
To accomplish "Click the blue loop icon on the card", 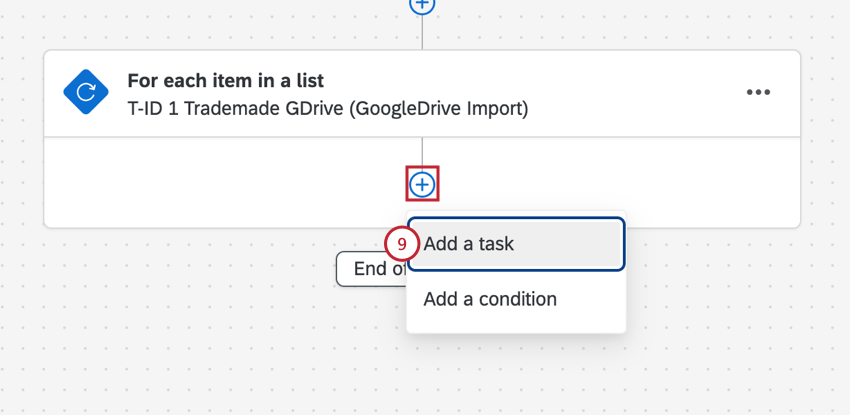I will click(87, 93).
